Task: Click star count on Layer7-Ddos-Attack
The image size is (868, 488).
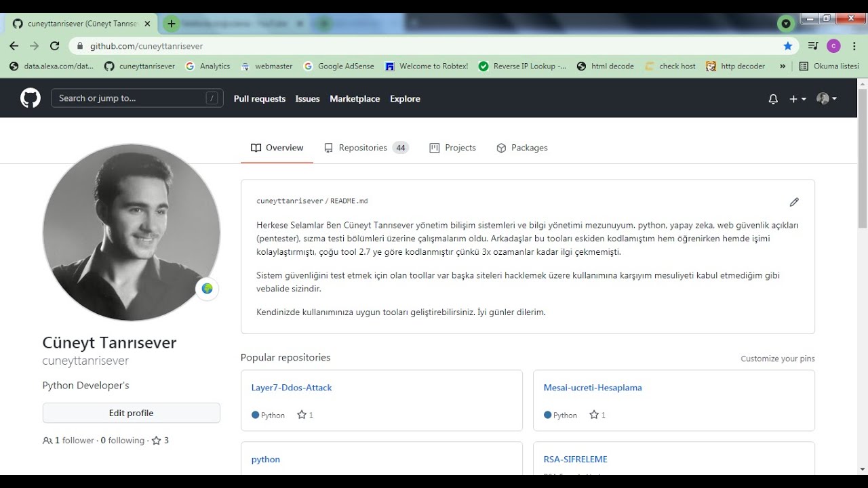Action: [305, 415]
